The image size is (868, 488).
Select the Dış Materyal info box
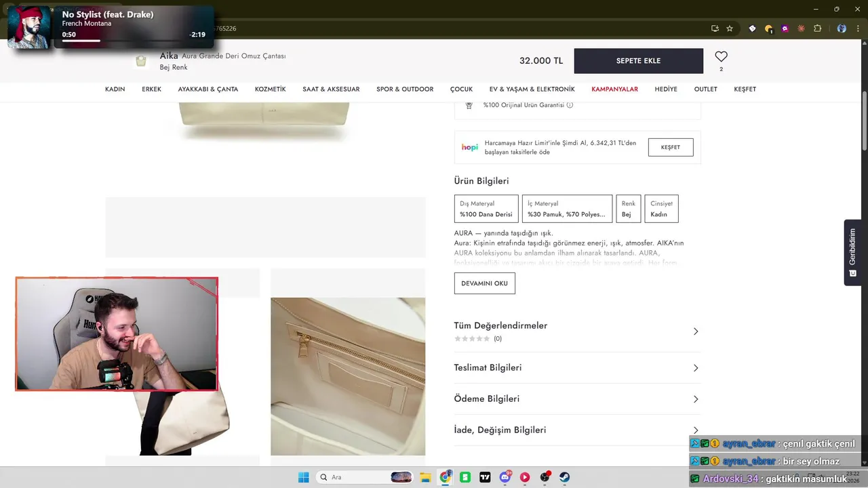click(x=486, y=209)
